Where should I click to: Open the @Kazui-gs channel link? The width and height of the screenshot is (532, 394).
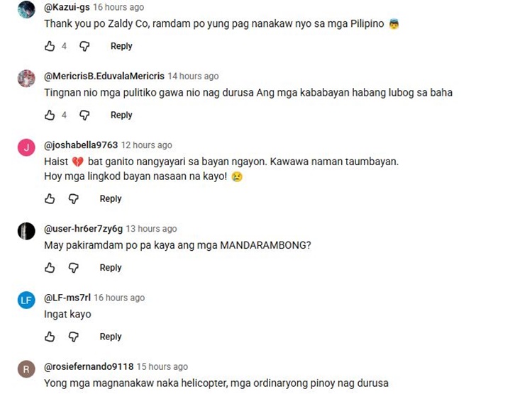pyautogui.click(x=67, y=7)
